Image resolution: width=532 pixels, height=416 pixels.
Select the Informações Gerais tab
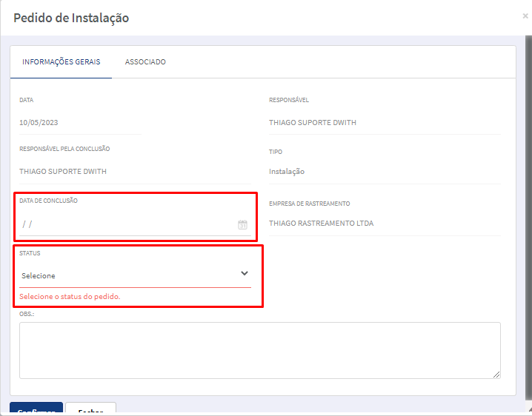pyautogui.click(x=61, y=62)
